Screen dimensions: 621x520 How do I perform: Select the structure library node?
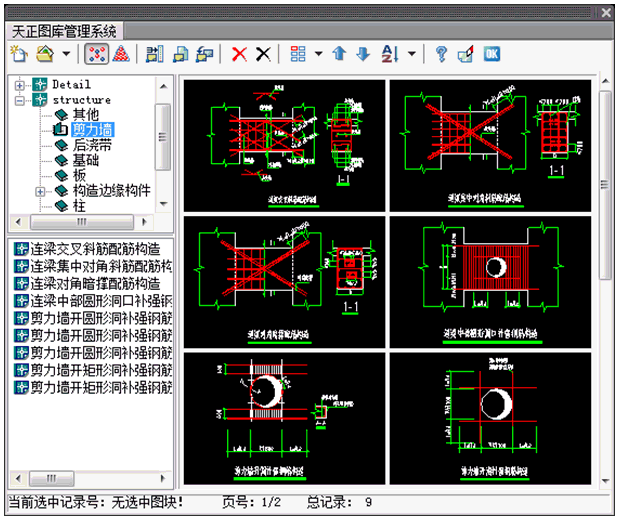82,100
